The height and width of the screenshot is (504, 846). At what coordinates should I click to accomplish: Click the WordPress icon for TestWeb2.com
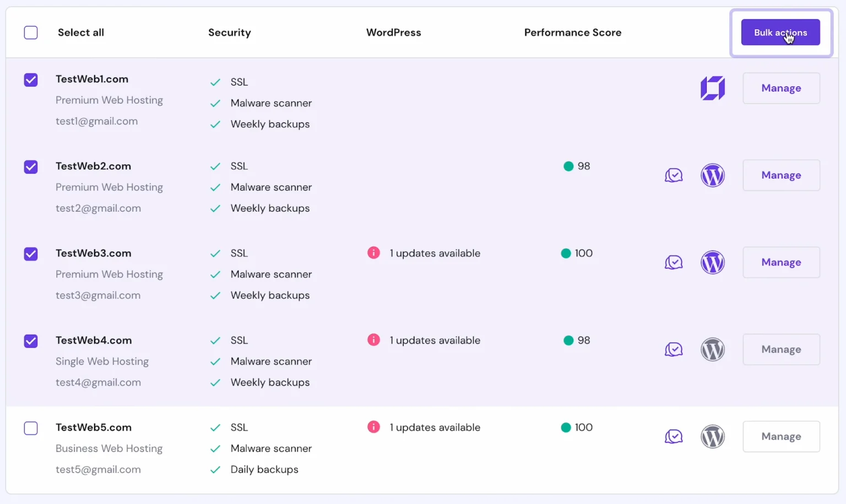[712, 176]
